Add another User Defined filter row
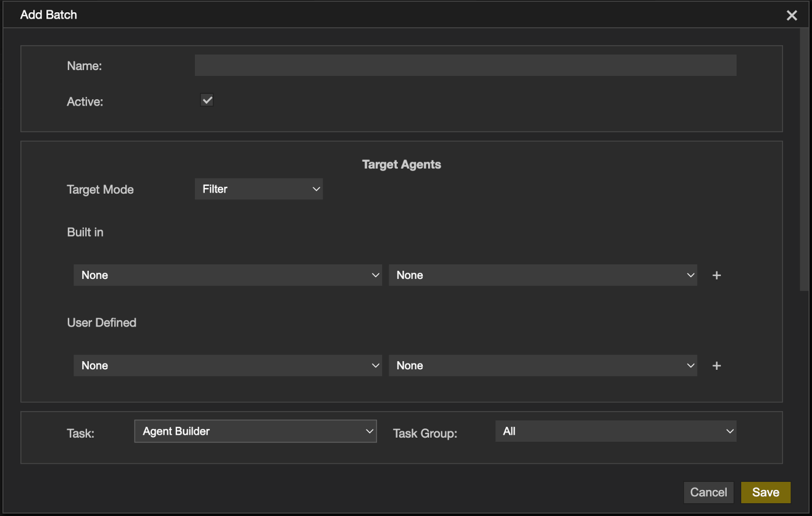The image size is (812, 516). point(716,366)
